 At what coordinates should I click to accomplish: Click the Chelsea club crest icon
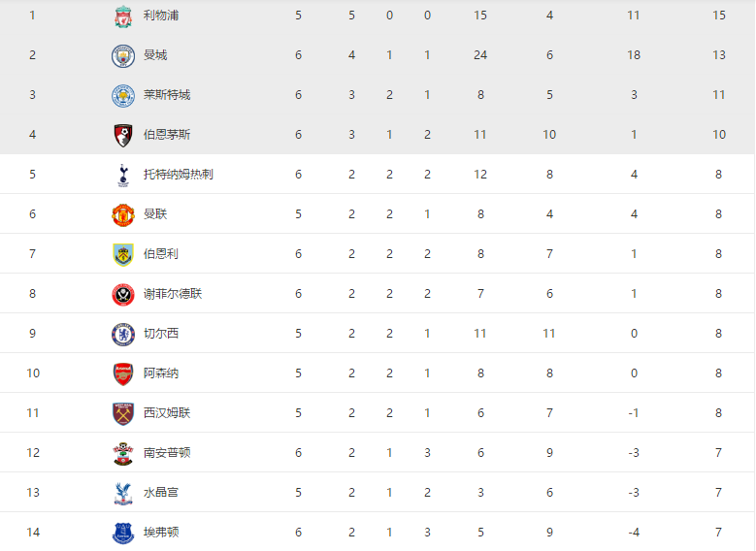coord(122,334)
